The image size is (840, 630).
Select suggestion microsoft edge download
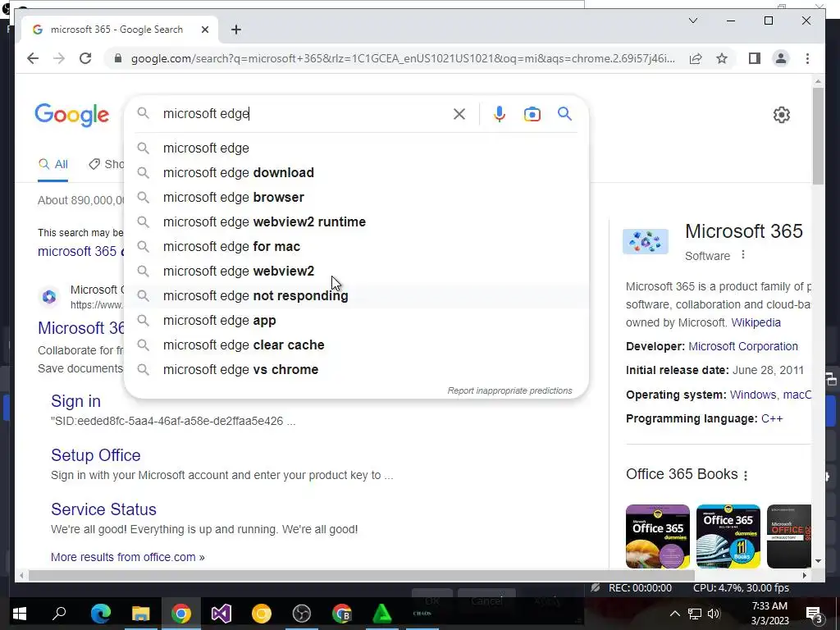(x=356, y=172)
